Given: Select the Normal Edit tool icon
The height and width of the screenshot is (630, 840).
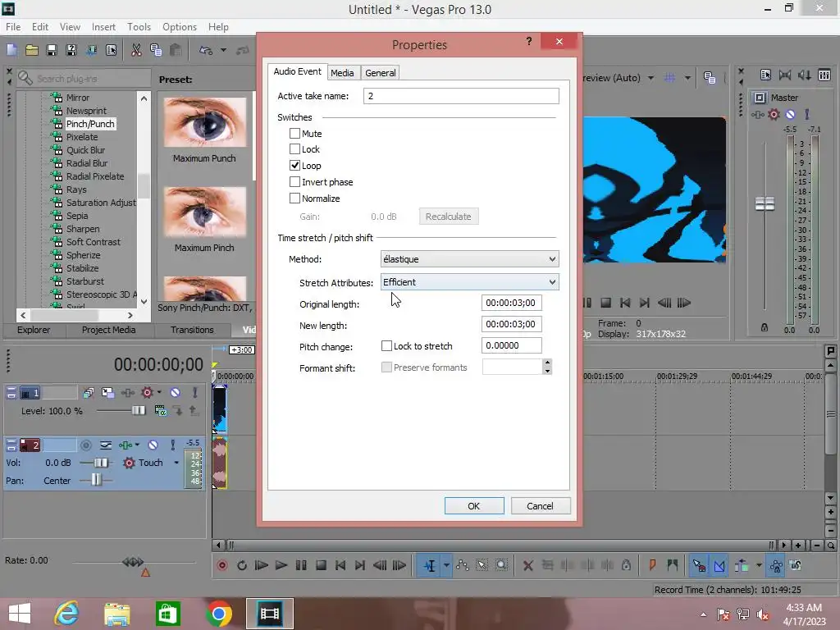Looking at the screenshot, I should click(x=430, y=565).
